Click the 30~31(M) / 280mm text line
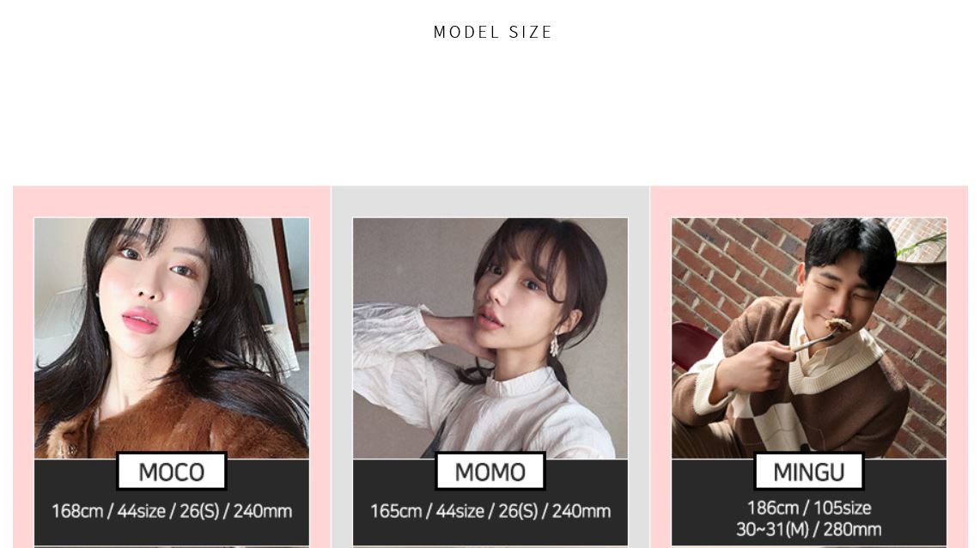980x548 pixels. coord(809,529)
